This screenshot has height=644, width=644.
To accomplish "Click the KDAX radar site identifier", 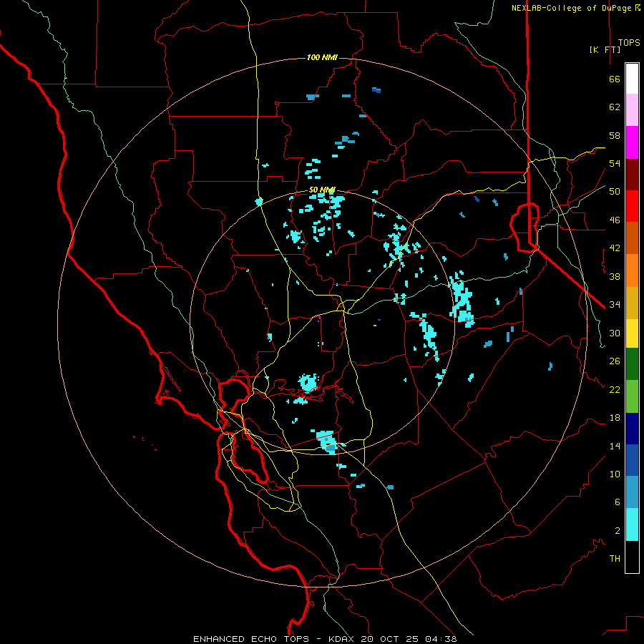I will pos(343,639).
